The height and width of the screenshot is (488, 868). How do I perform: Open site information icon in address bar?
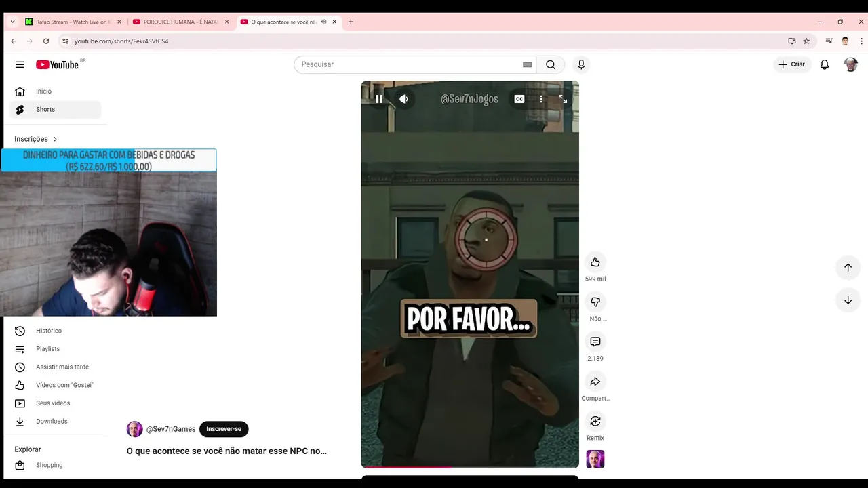(x=65, y=41)
